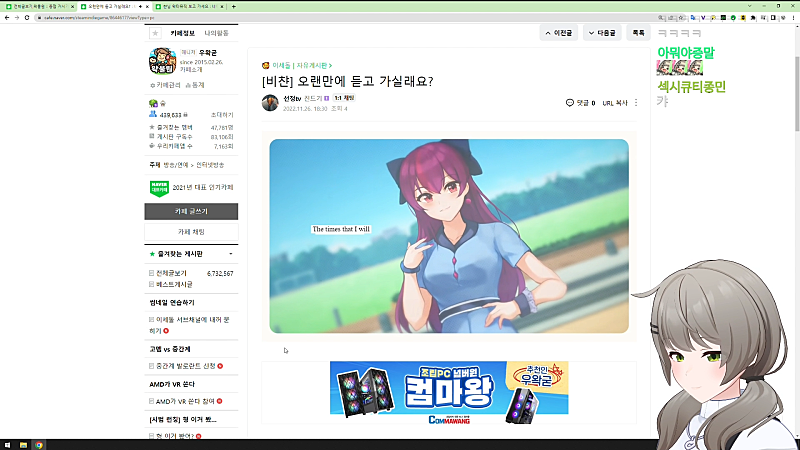
Task: Open Chrome three-dot menu
Action: pos(793,18)
